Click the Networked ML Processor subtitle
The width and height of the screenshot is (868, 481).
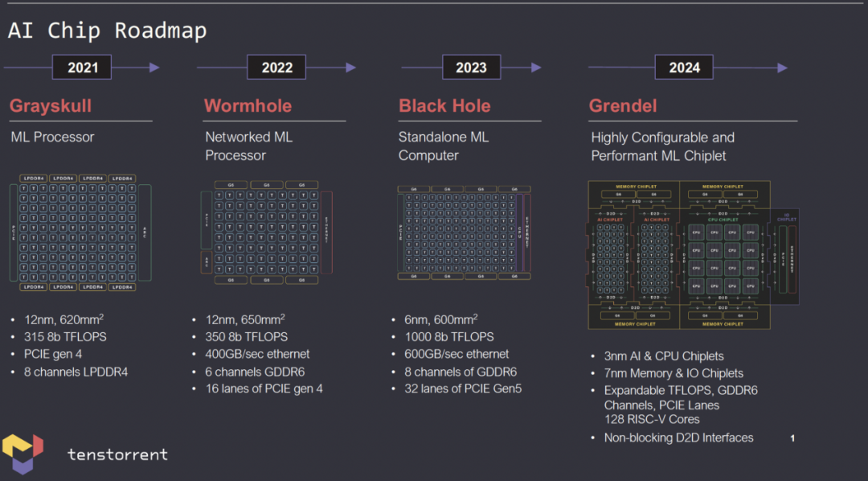point(248,146)
